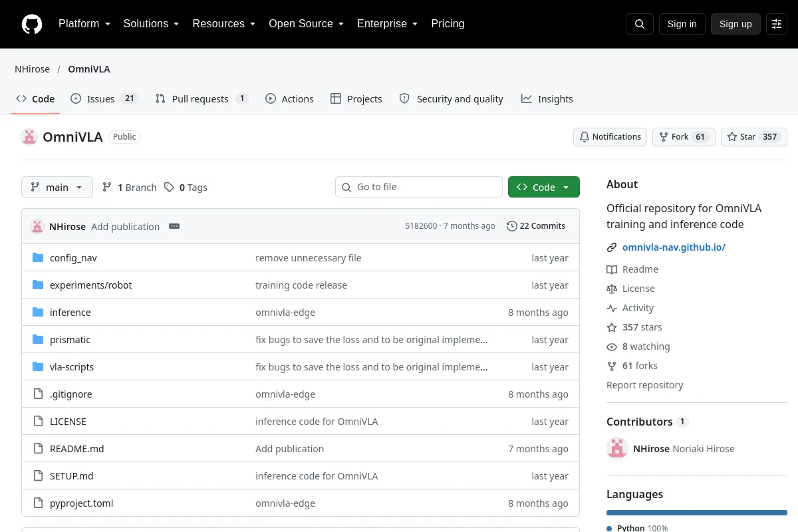Click the Python language bar
The height and width of the screenshot is (532, 798).
(697, 513)
